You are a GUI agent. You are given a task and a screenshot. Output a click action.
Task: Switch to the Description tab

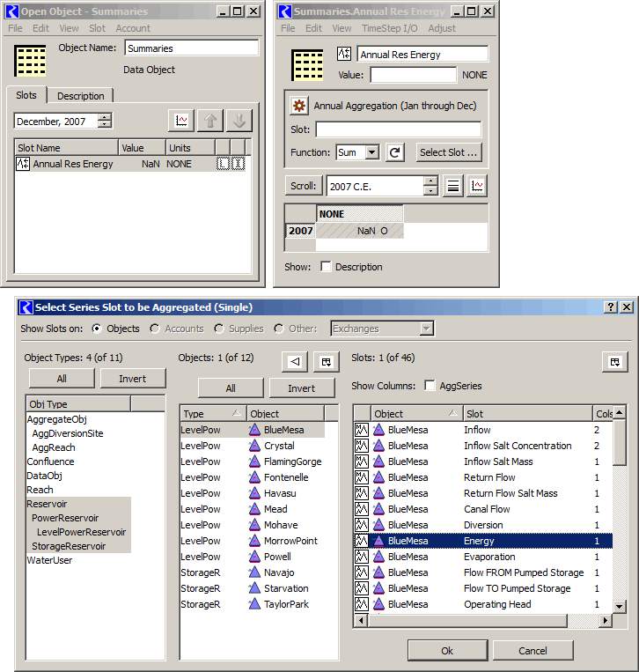(x=80, y=96)
